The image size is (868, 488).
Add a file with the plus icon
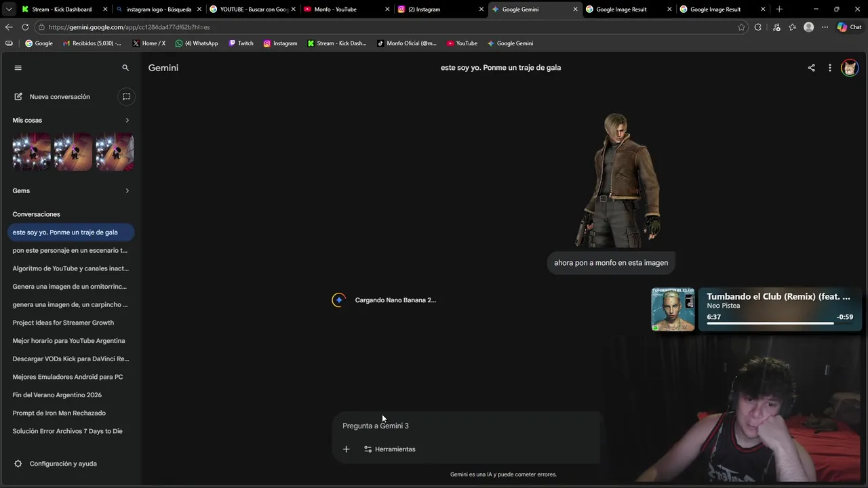tap(346, 449)
